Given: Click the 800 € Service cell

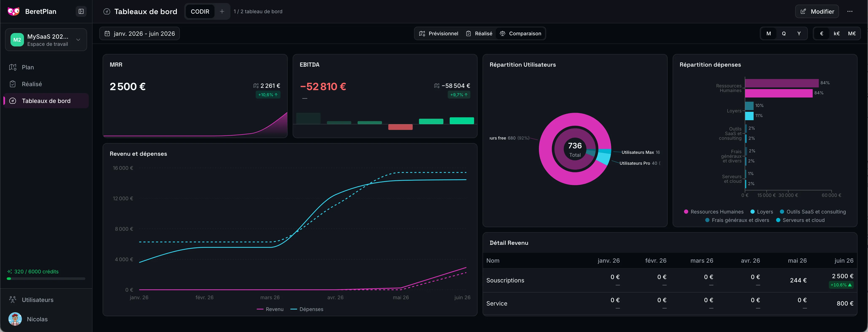Looking at the screenshot, I should click(x=845, y=304).
